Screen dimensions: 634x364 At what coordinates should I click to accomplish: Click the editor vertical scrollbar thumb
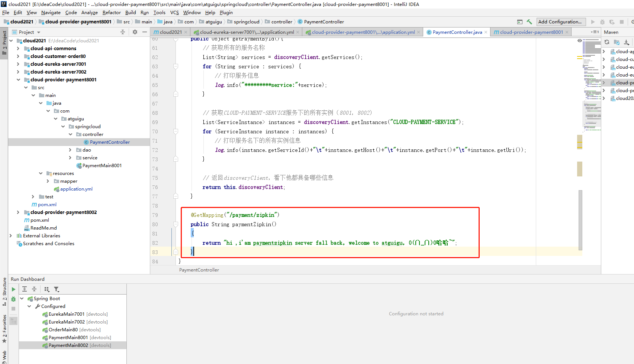[580, 220]
